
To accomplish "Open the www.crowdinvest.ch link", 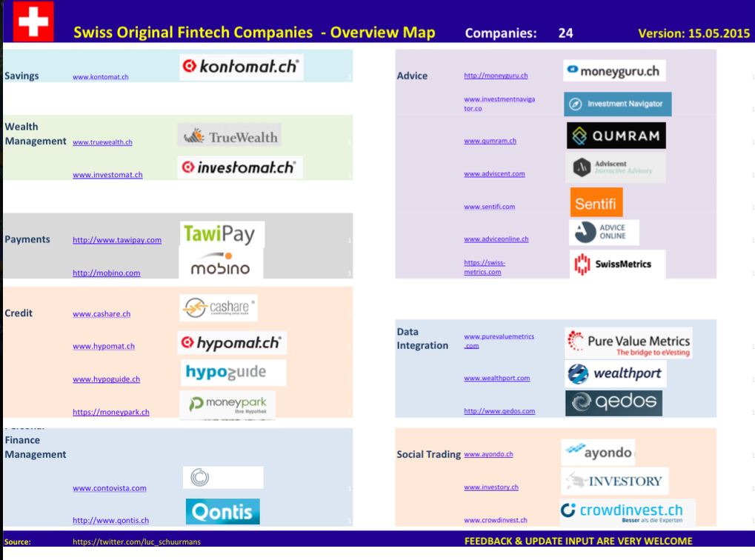I will pos(496,520).
